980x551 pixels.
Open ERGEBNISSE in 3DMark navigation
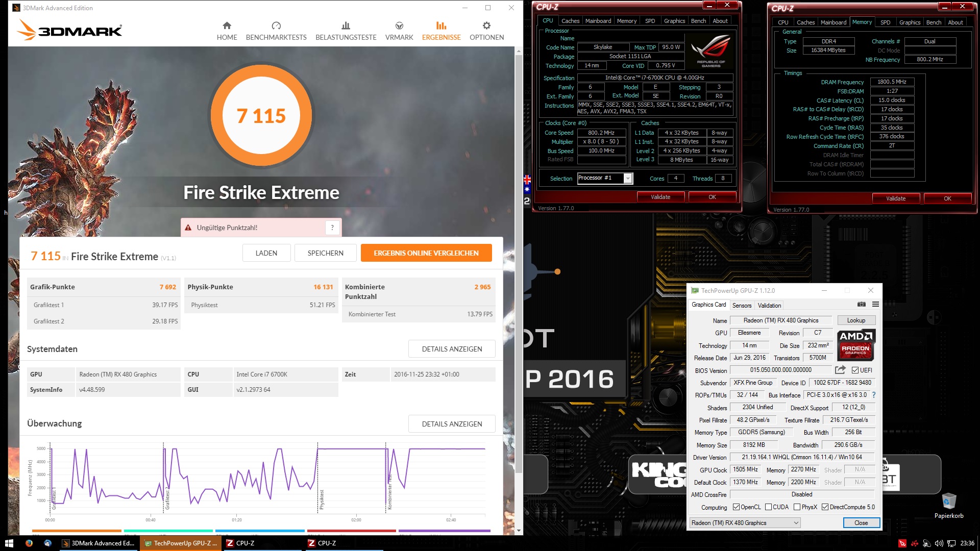(441, 31)
